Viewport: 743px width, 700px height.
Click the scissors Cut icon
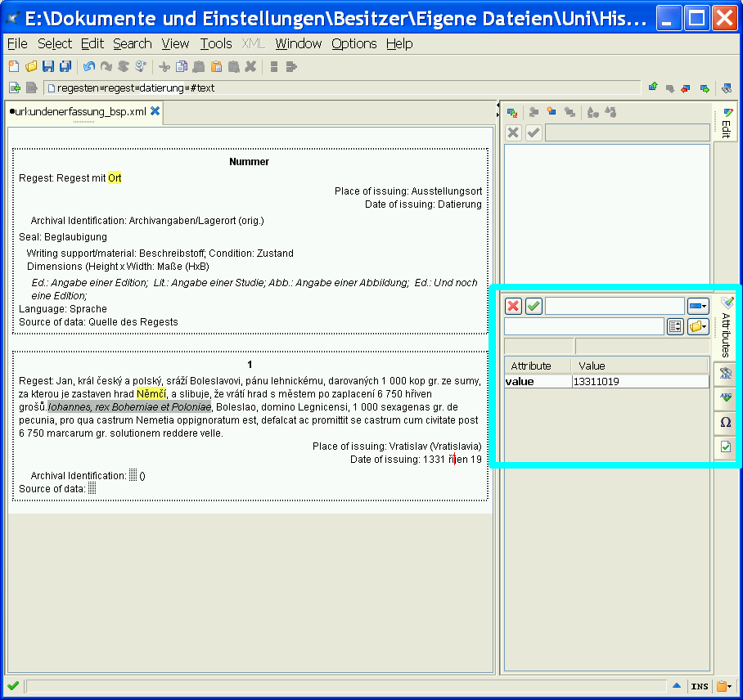click(164, 66)
